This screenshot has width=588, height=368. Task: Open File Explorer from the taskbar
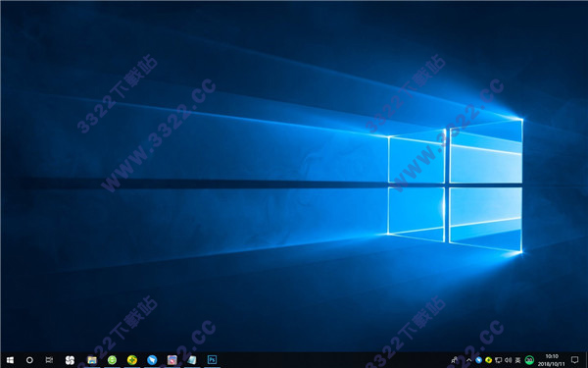tap(92, 360)
